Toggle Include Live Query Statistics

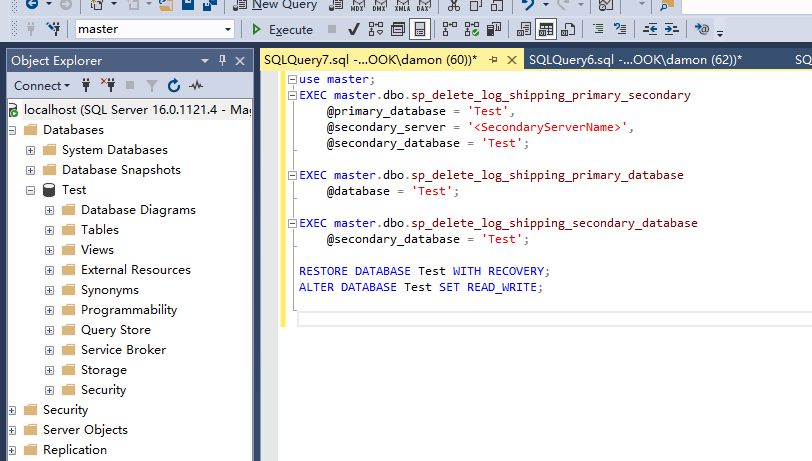coord(471,30)
